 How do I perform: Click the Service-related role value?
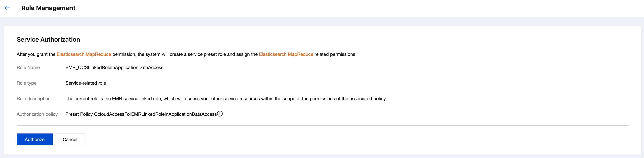point(85,83)
